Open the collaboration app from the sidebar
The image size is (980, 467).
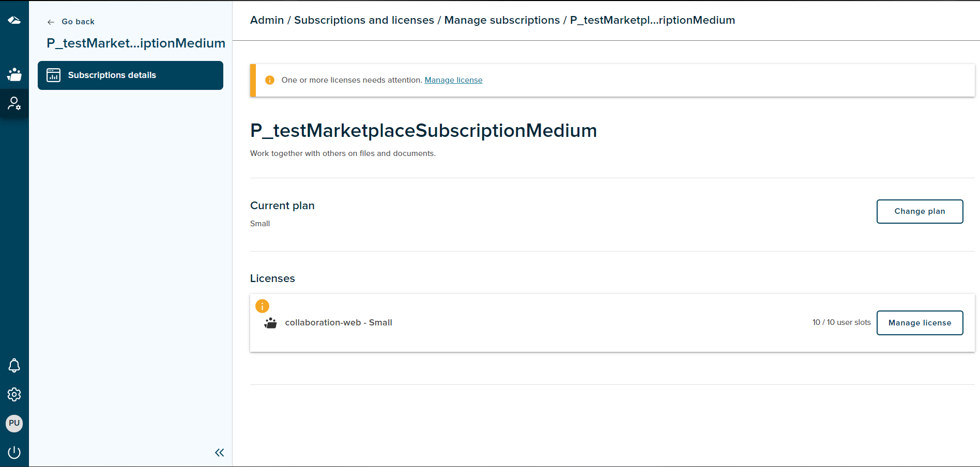pos(14,75)
